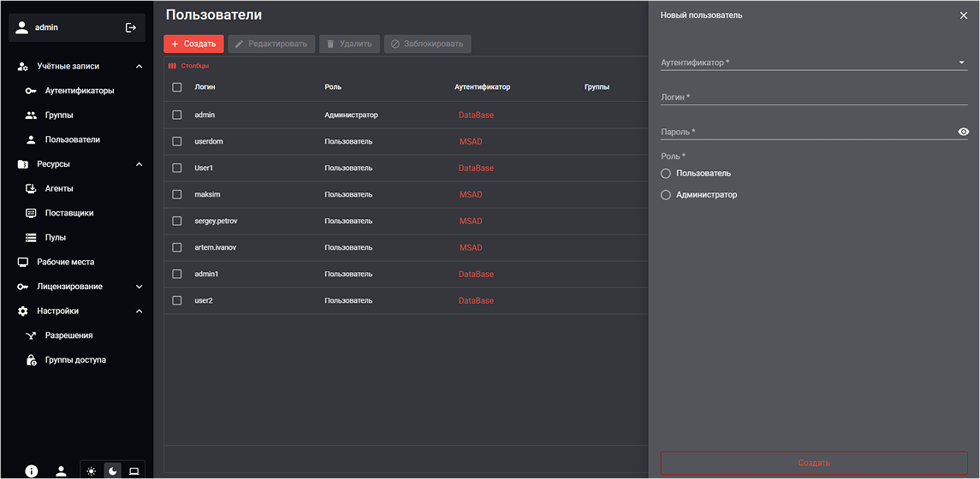This screenshot has width=980, height=479.
Task: Choose the system theme laptop icon
Action: (x=134, y=470)
